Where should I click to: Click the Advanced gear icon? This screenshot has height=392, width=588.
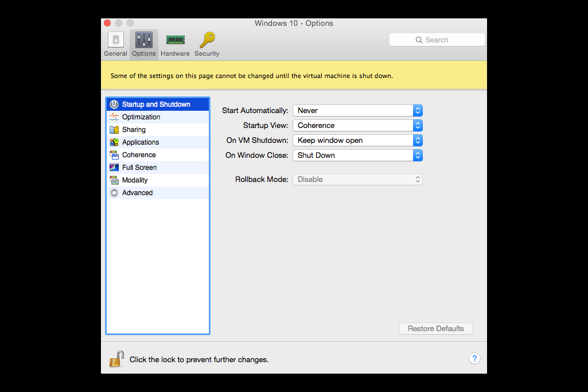(x=114, y=193)
